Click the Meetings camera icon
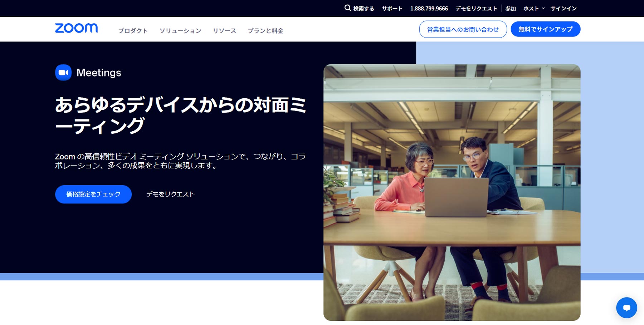The width and height of the screenshot is (644, 325). pyautogui.click(x=63, y=73)
